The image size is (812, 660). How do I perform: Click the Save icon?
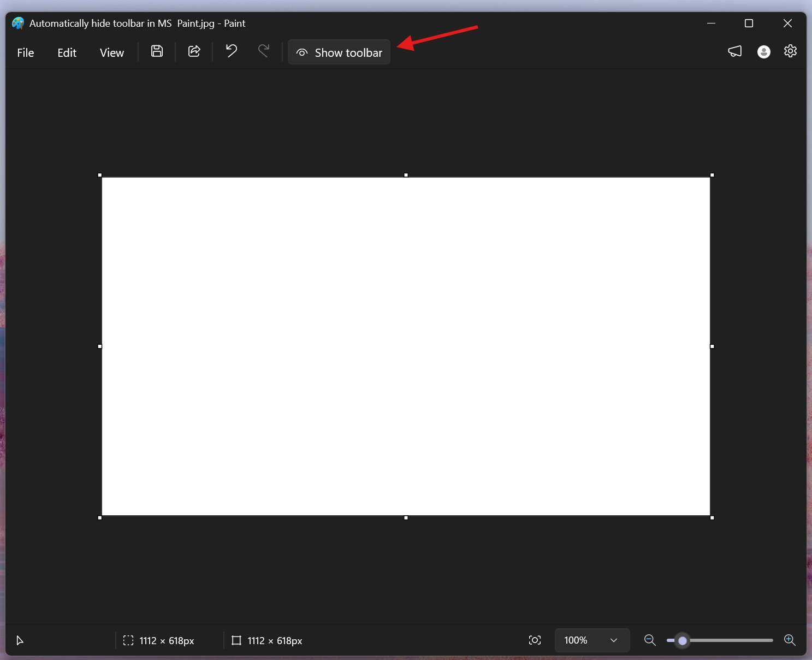click(156, 51)
